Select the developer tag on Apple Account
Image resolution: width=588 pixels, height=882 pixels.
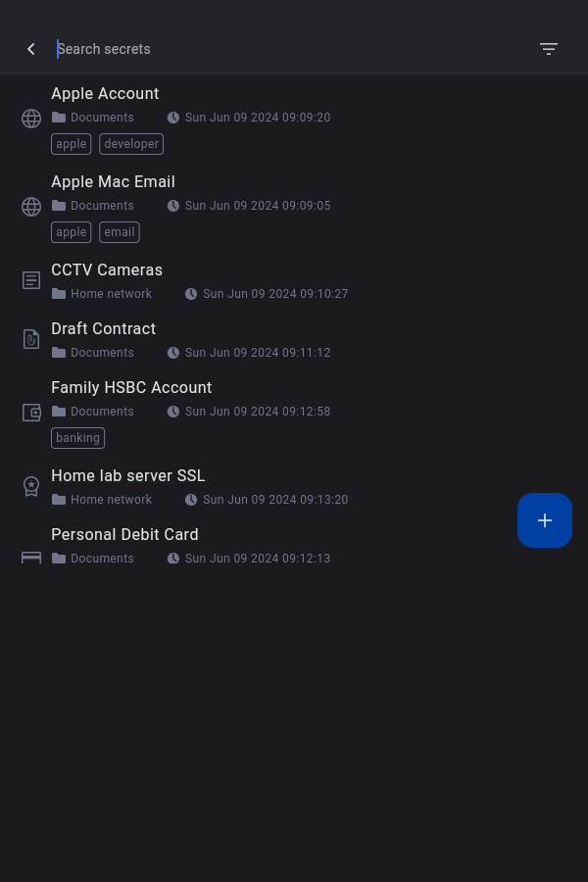tap(131, 144)
